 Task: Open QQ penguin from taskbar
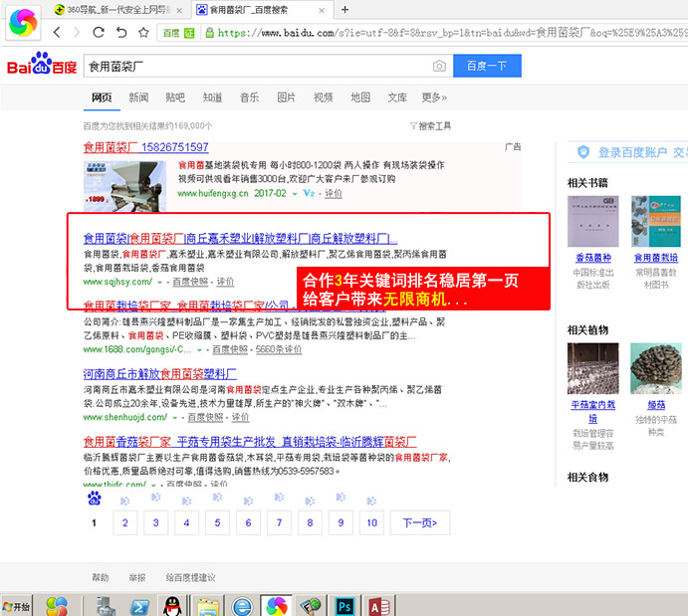[172, 606]
